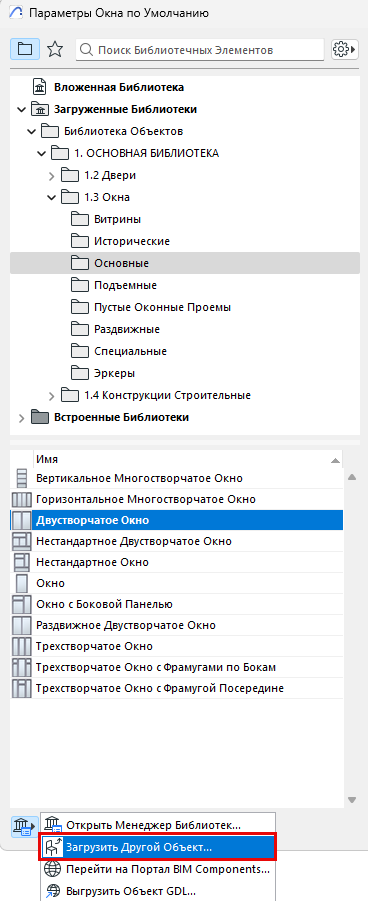The height and width of the screenshot is (901, 368).
Task: Sort list by the Имя column header
Action: point(188,460)
